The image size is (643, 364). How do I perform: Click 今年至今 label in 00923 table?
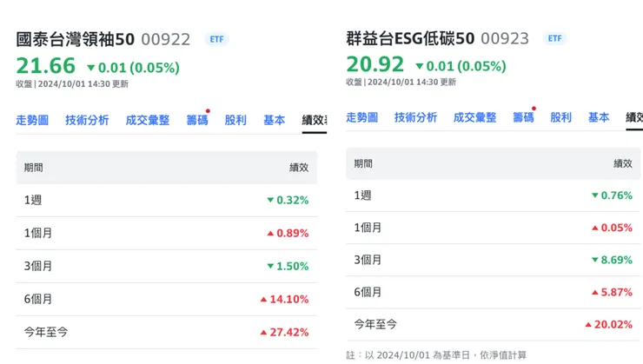tap(375, 325)
